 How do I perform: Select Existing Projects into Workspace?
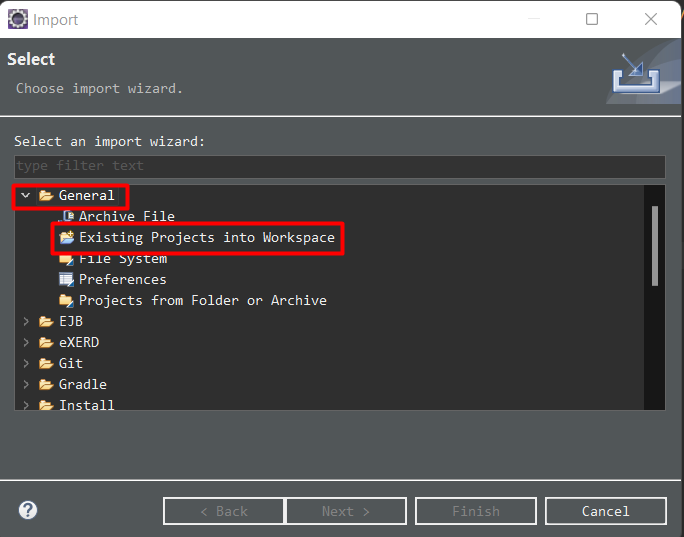click(x=207, y=237)
